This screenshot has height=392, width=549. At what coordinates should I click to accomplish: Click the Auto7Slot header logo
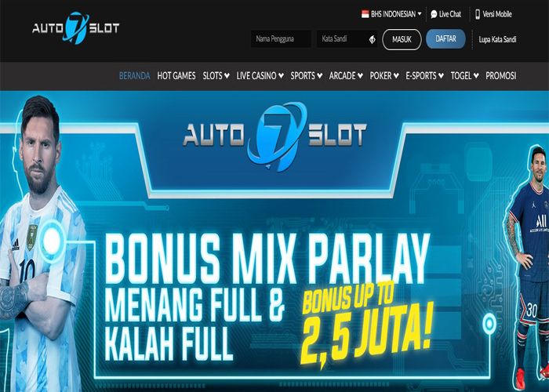click(75, 28)
